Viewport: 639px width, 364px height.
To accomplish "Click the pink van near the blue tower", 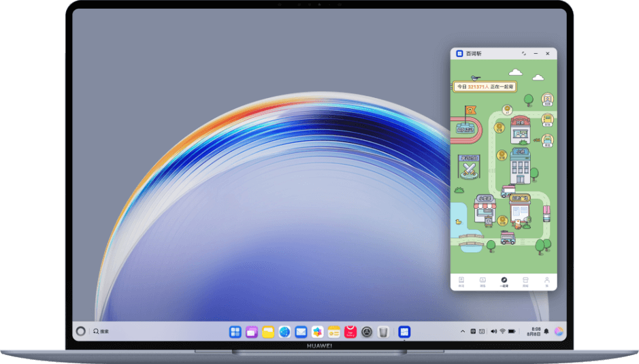I will [508, 191].
